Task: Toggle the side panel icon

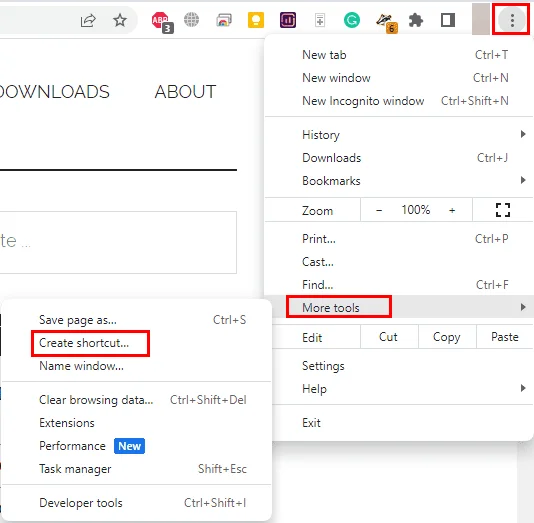Action: (447, 20)
